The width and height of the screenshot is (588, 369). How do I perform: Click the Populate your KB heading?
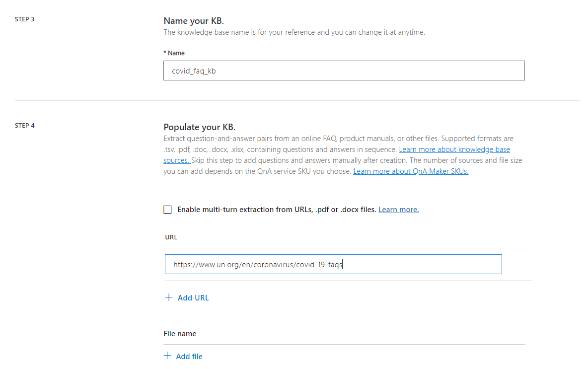click(199, 127)
